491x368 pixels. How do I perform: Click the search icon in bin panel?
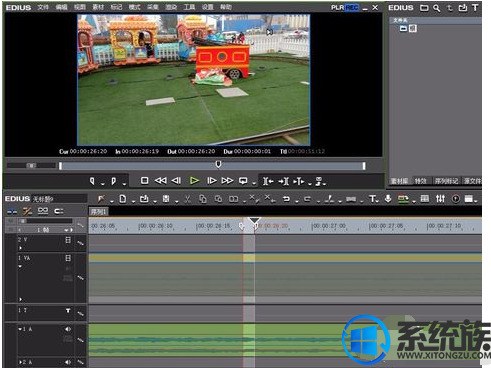436,8
